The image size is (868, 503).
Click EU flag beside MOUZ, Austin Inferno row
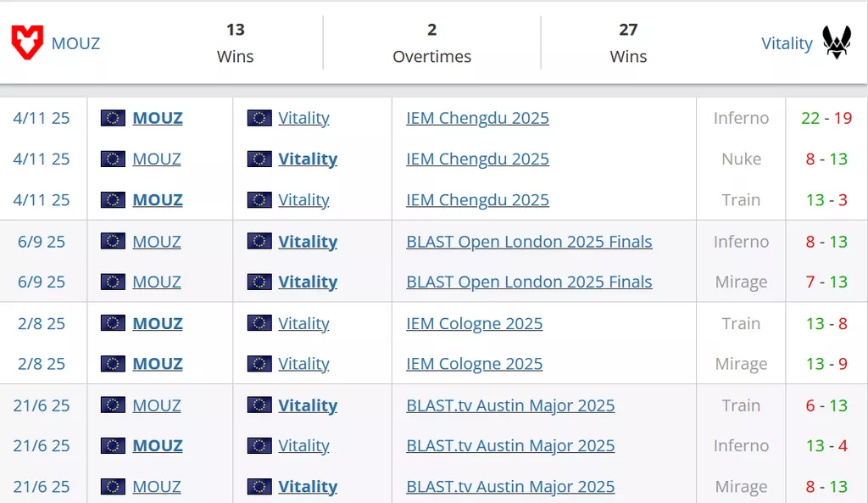[x=113, y=445]
